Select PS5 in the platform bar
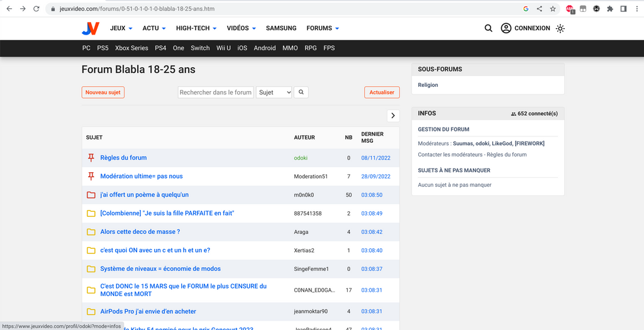The width and height of the screenshot is (644, 330). click(x=103, y=48)
